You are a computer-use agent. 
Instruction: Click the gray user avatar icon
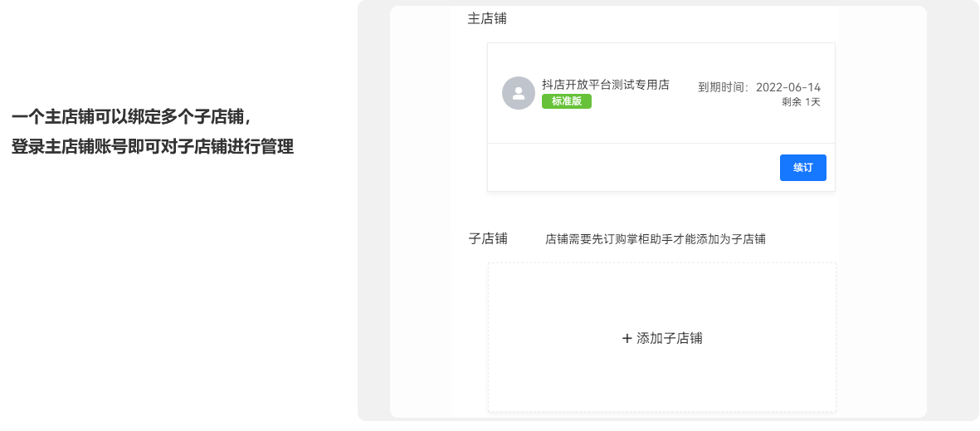[x=518, y=93]
